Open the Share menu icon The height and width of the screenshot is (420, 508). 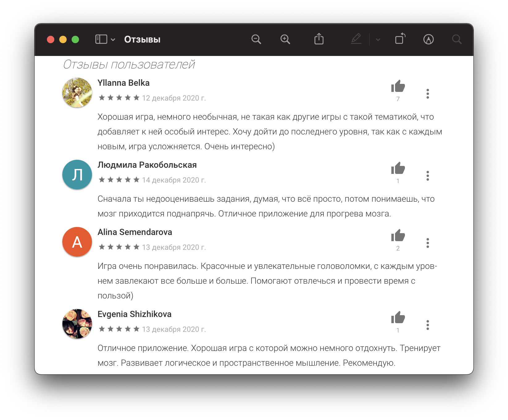pos(319,39)
